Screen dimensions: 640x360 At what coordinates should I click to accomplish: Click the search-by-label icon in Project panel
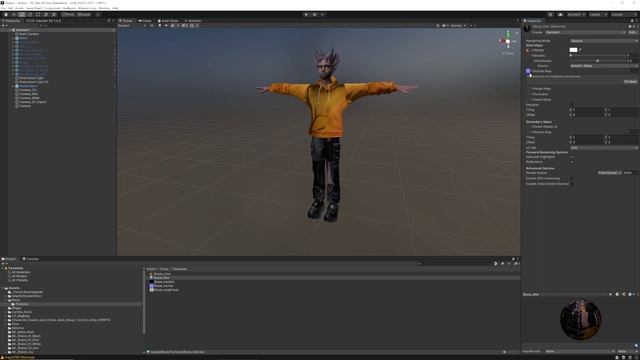[x=502, y=264]
